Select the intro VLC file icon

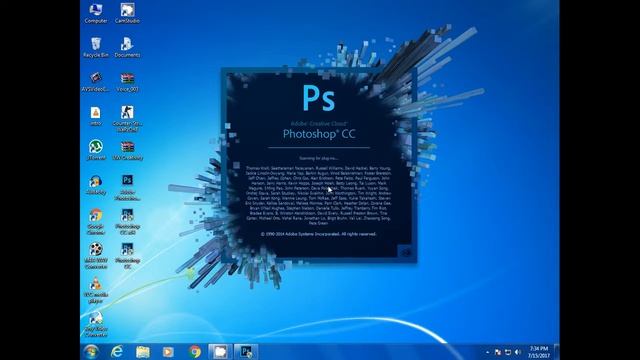pos(96,116)
